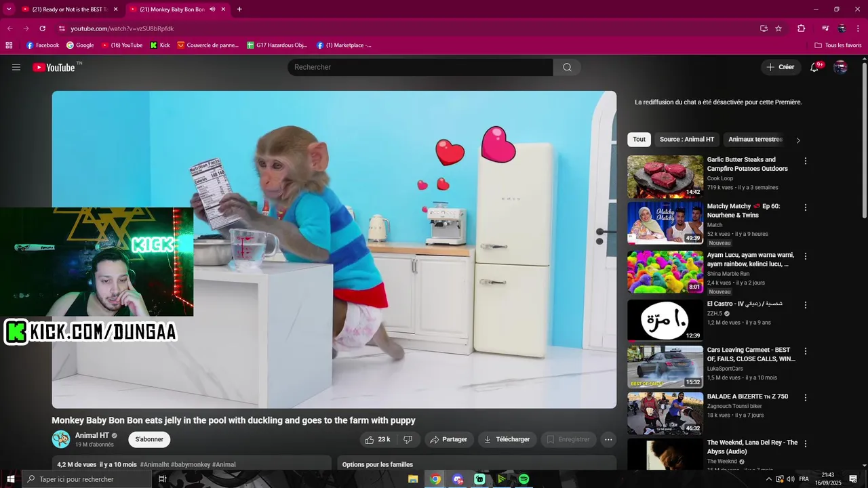Subscribe with the S'abonner button

pos(149,439)
